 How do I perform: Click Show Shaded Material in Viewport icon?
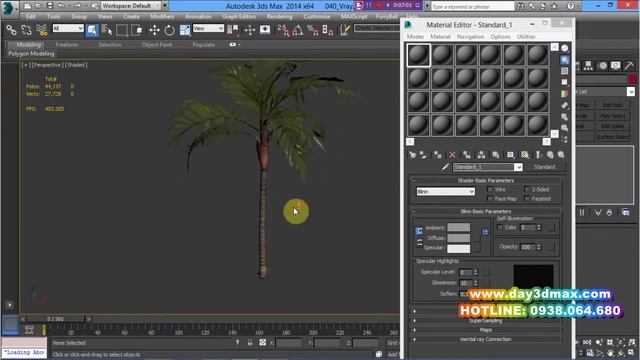pos(525,155)
